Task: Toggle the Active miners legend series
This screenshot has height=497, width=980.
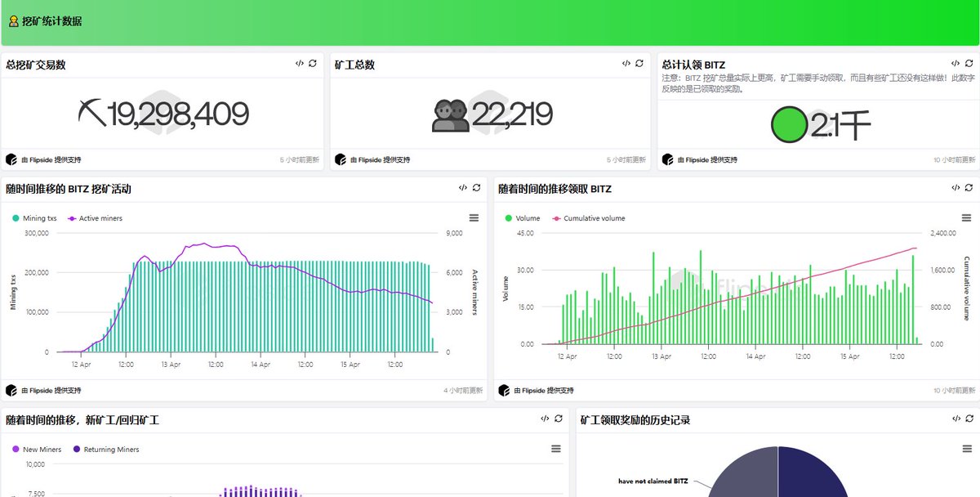Action: point(95,218)
